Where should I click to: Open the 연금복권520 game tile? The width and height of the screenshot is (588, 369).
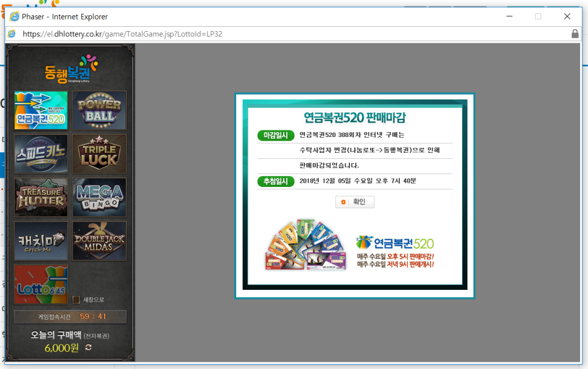tap(41, 110)
